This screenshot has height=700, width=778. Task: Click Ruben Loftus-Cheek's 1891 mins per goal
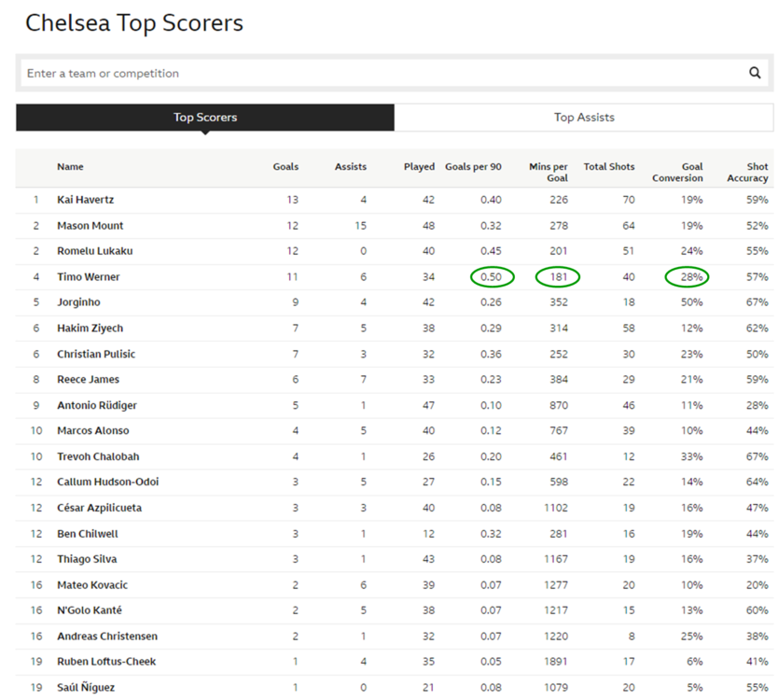(x=556, y=662)
